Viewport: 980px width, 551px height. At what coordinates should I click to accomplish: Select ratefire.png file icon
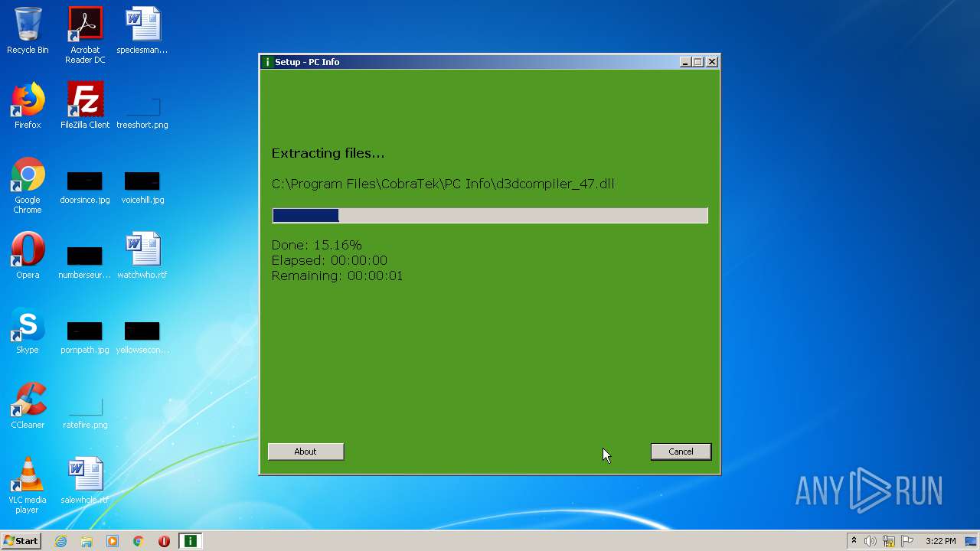pos(85,412)
